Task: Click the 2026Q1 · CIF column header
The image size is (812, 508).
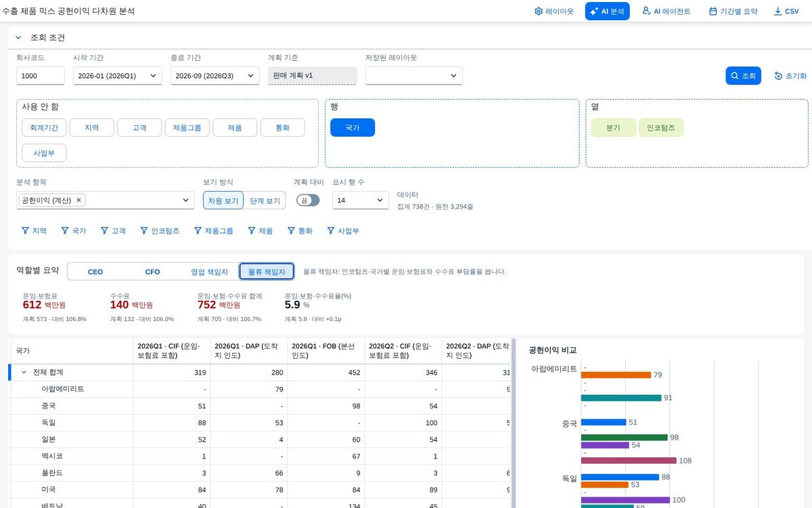Action: (x=172, y=351)
